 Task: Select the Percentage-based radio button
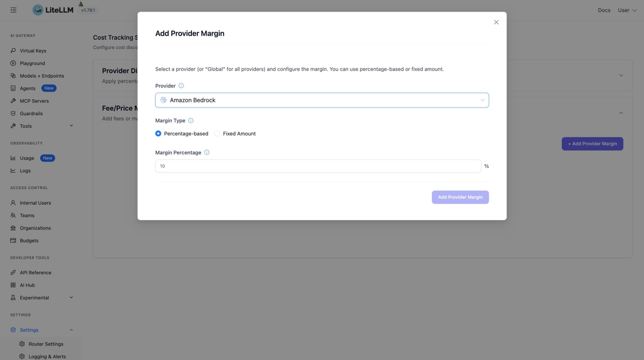tap(158, 133)
